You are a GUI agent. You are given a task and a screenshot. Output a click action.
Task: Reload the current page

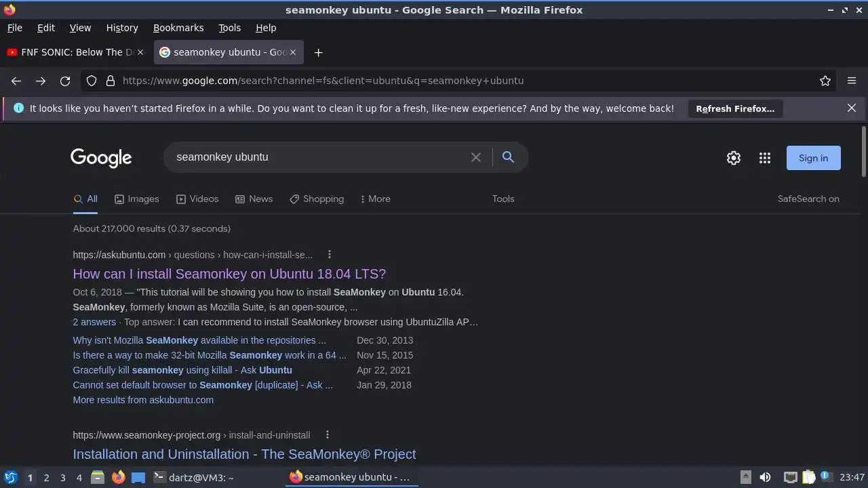coord(65,81)
